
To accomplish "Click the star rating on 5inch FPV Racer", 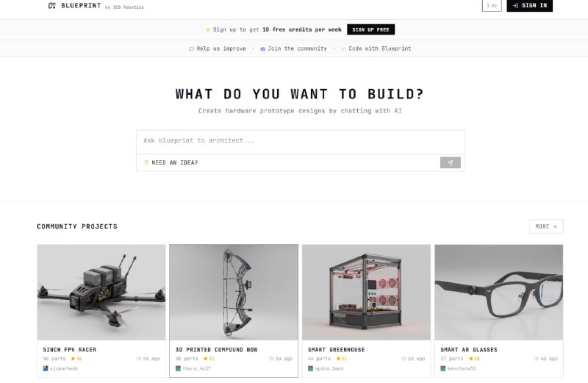I will coord(76,359).
